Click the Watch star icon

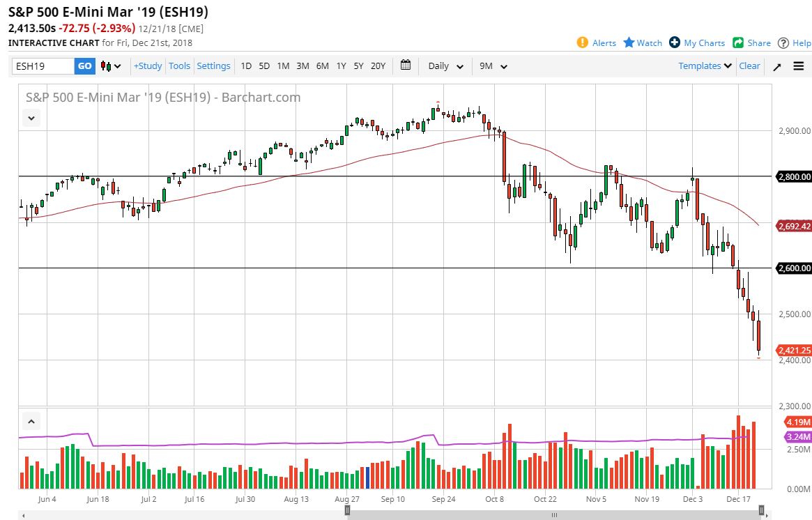pos(629,43)
